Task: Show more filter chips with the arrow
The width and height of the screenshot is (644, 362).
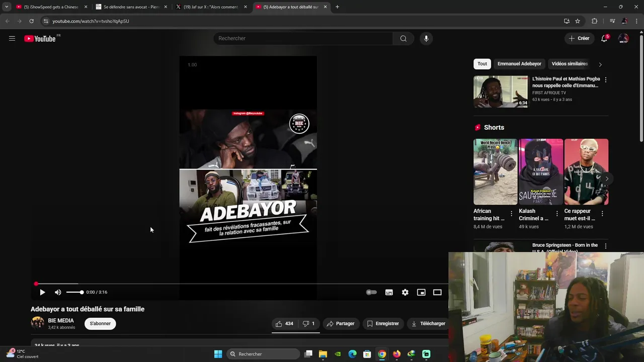Action: (x=600, y=64)
